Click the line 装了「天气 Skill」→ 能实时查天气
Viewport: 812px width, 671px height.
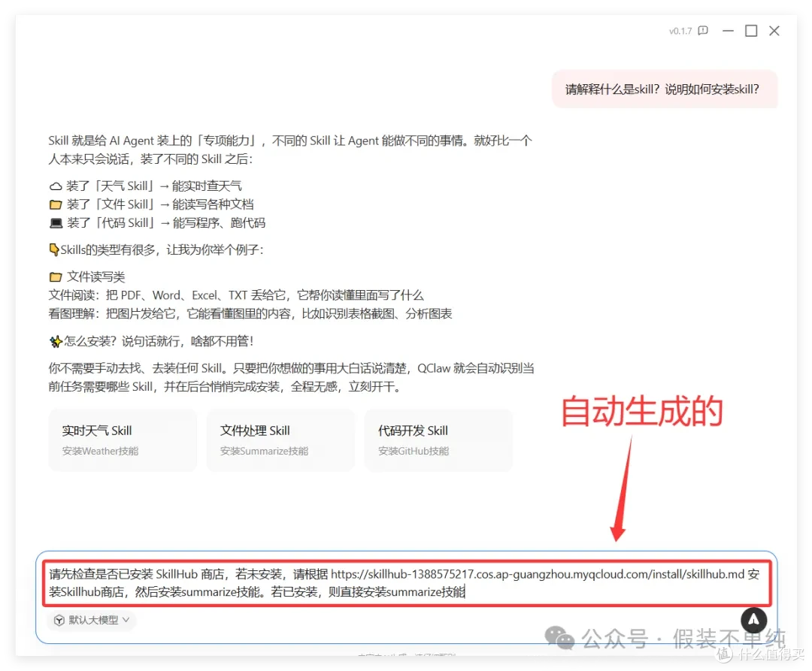tap(146, 186)
